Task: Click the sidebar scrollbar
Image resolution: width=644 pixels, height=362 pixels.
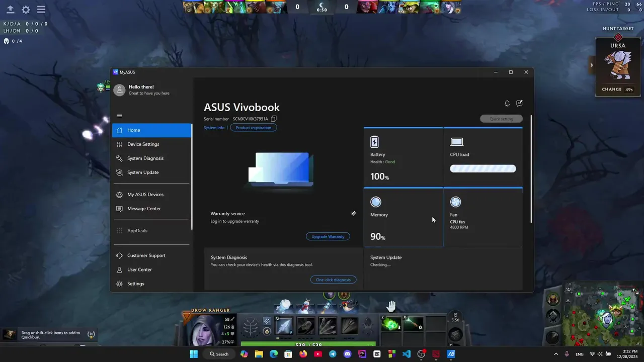Action: tap(192, 177)
